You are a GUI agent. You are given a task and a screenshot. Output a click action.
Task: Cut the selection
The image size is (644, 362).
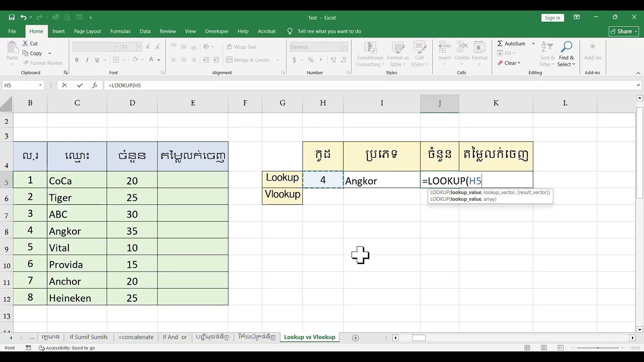point(30,44)
